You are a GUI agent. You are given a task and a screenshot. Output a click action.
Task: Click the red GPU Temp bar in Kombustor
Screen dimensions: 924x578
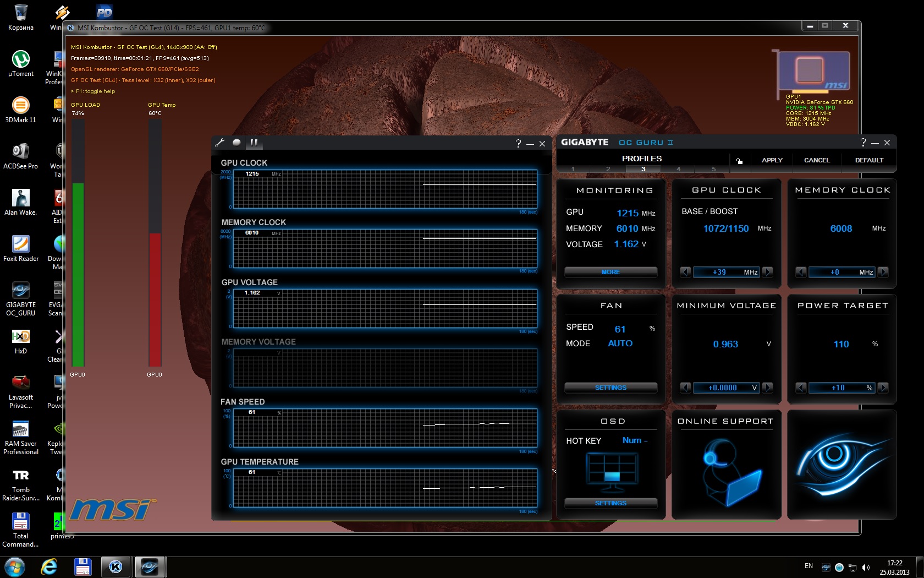155,299
